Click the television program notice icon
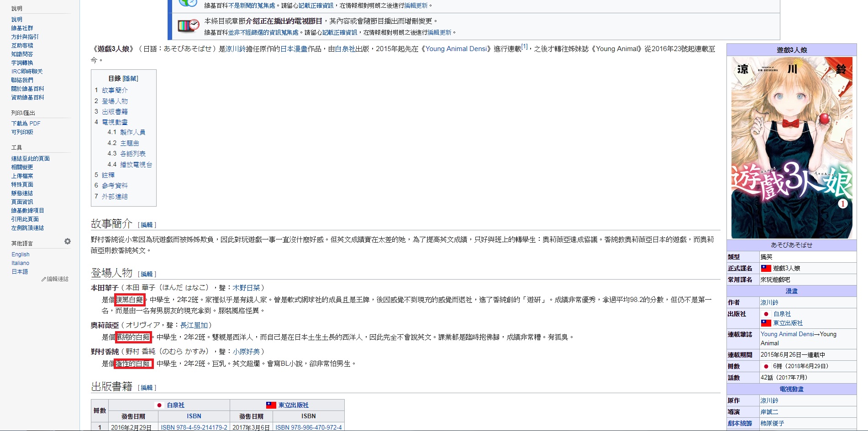The image size is (868, 431). pos(188,26)
